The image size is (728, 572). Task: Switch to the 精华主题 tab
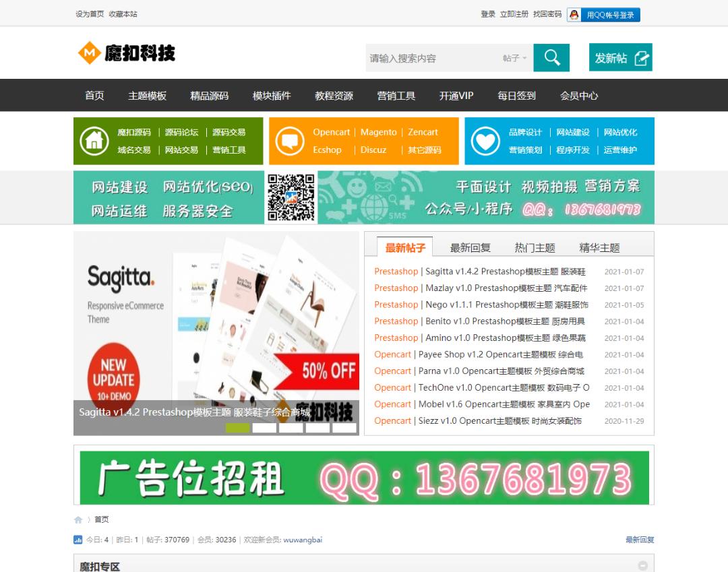[x=599, y=248]
